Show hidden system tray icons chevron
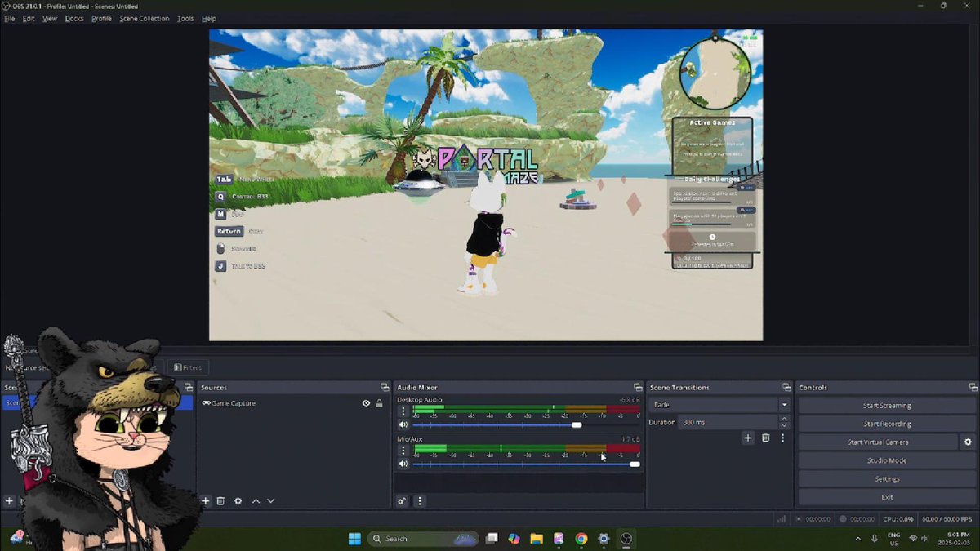Viewport: 980px width, 551px height. tap(857, 539)
